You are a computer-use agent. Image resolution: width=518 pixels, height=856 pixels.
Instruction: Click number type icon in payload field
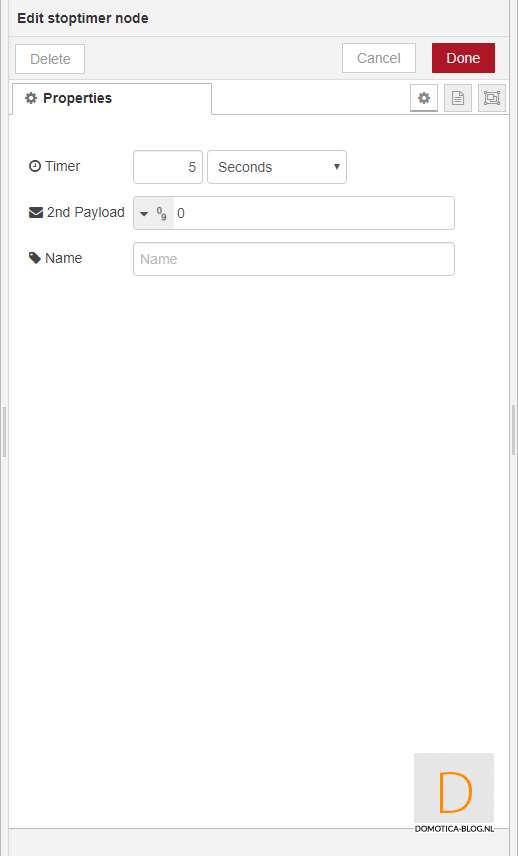pos(162,213)
